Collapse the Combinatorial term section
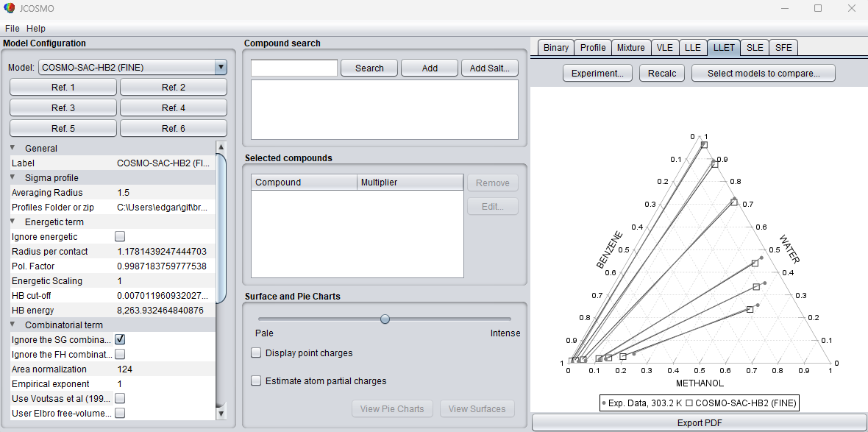 [x=13, y=325]
